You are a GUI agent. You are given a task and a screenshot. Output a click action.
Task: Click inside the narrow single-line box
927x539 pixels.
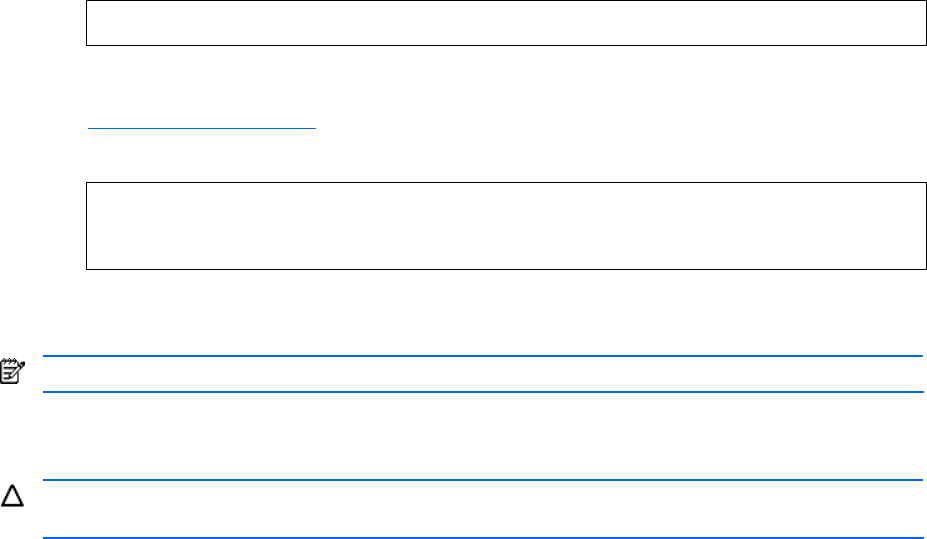point(506,23)
